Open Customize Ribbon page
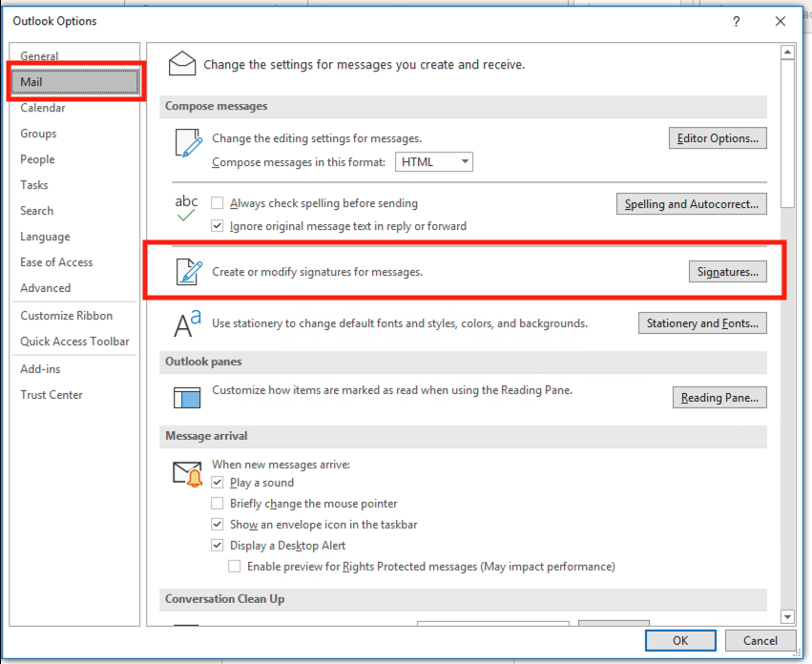Viewport: 812px width, 664px height. pyautogui.click(x=74, y=316)
